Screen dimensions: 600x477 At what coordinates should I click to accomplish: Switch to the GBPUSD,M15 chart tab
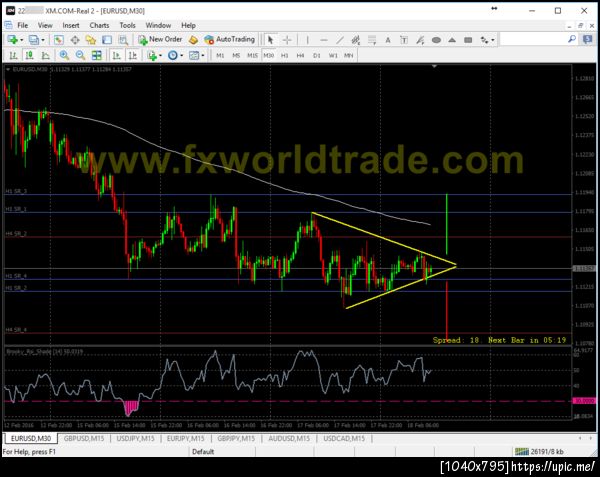(x=84, y=438)
